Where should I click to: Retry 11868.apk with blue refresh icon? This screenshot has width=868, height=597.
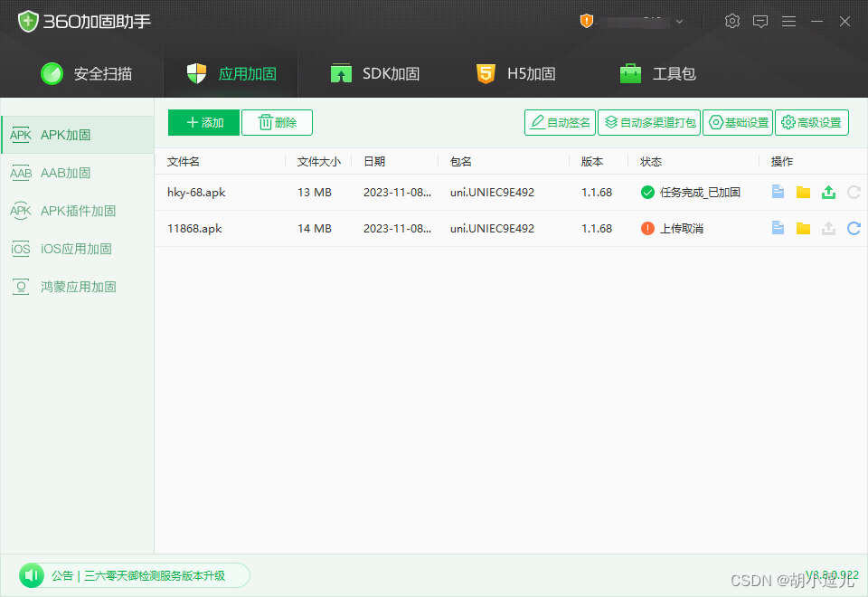pos(854,228)
